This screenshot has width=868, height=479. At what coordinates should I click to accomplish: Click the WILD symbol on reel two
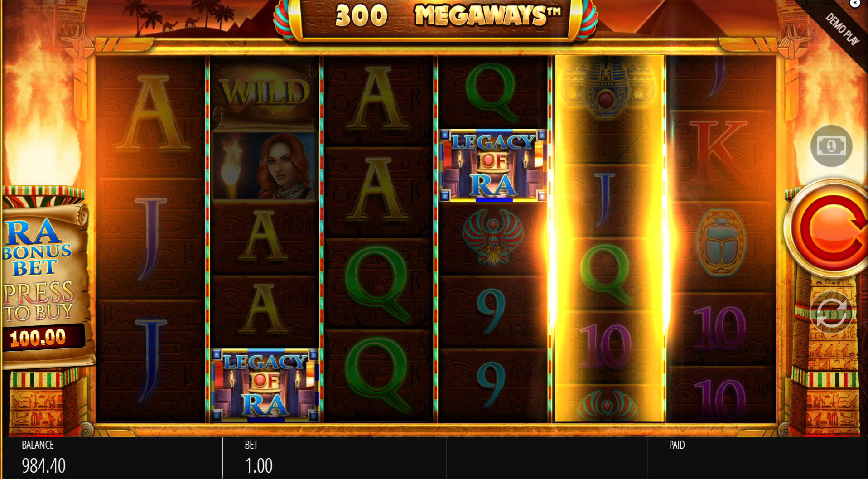pos(265,94)
